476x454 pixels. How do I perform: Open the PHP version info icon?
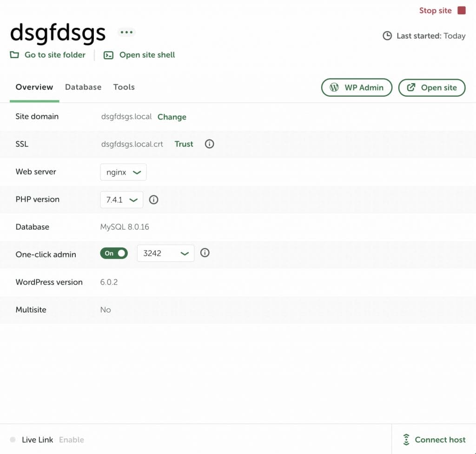click(153, 200)
